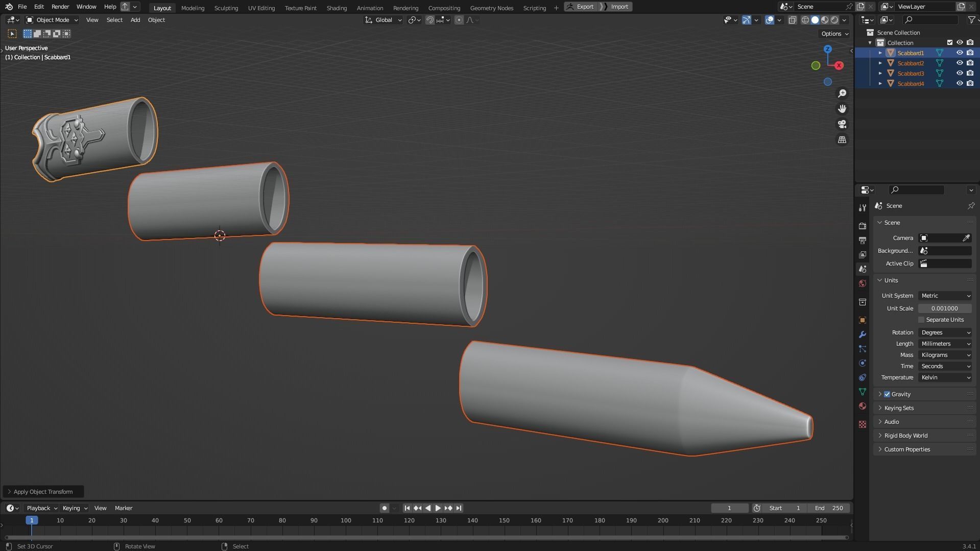Expand the Rigid Body World panel

coord(906,436)
